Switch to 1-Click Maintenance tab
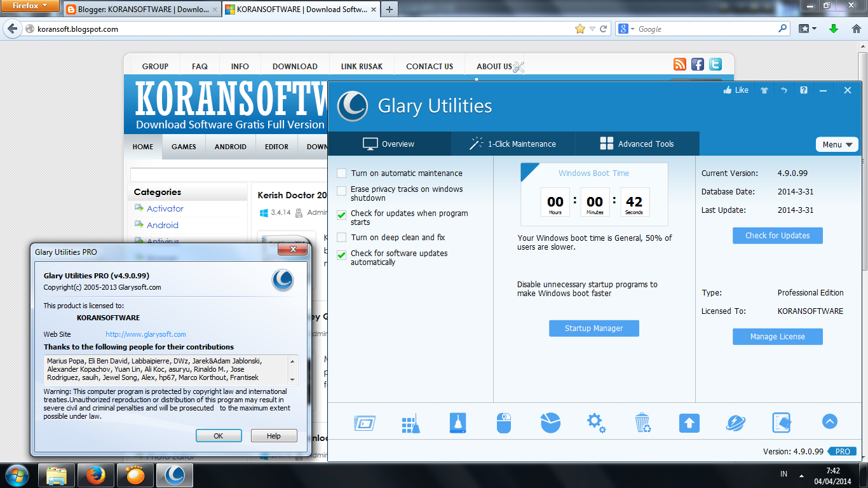Image resolution: width=868 pixels, height=488 pixels. (x=513, y=144)
